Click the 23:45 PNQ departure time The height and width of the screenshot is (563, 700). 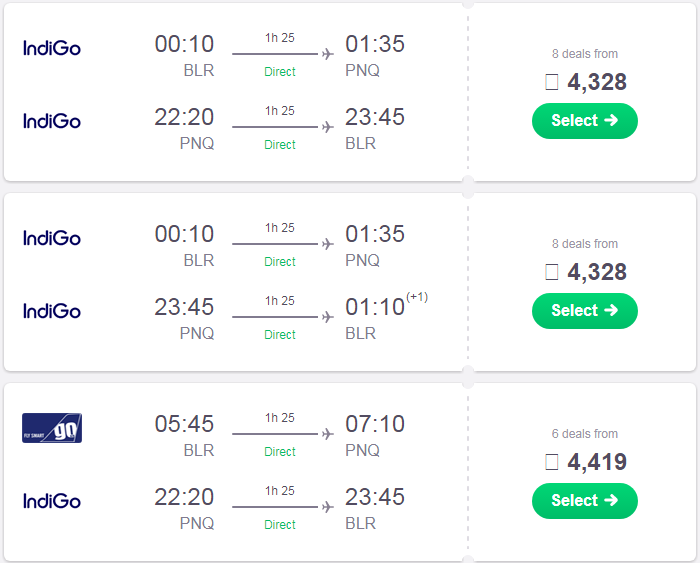tap(184, 307)
